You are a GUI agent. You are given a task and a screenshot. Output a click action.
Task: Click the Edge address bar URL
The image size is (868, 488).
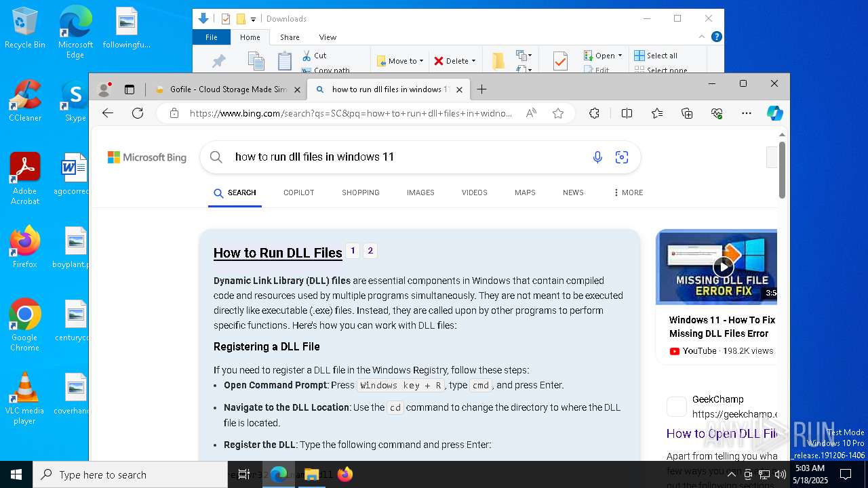(351, 113)
